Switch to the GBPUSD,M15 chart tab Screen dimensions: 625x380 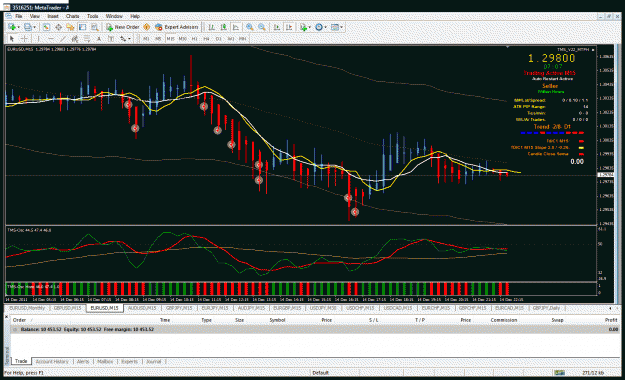[x=67, y=308]
